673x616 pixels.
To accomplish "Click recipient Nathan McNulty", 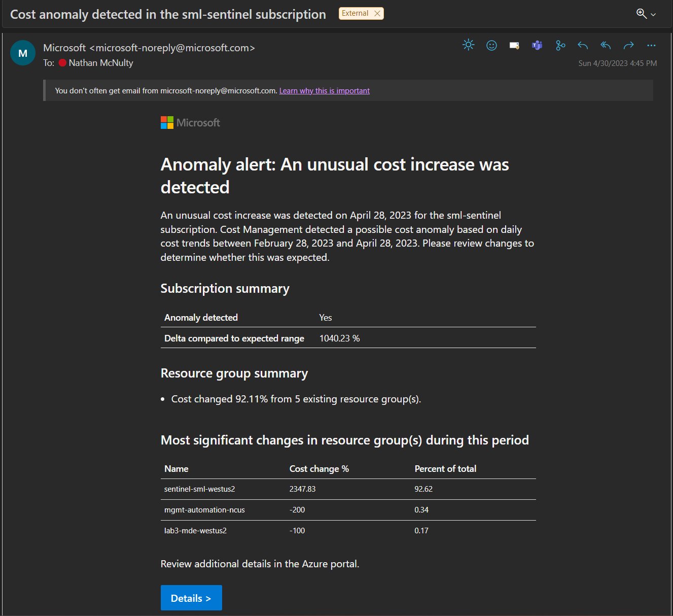I will 101,63.
